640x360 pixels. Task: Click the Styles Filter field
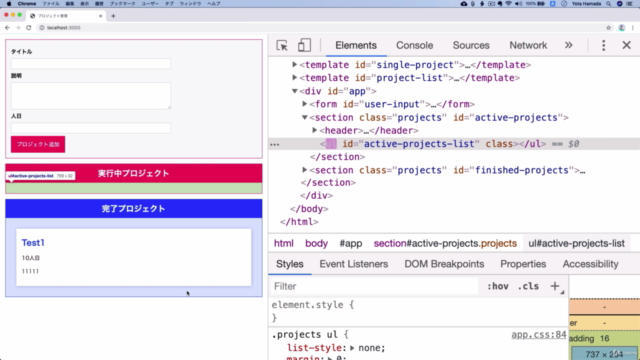click(374, 286)
